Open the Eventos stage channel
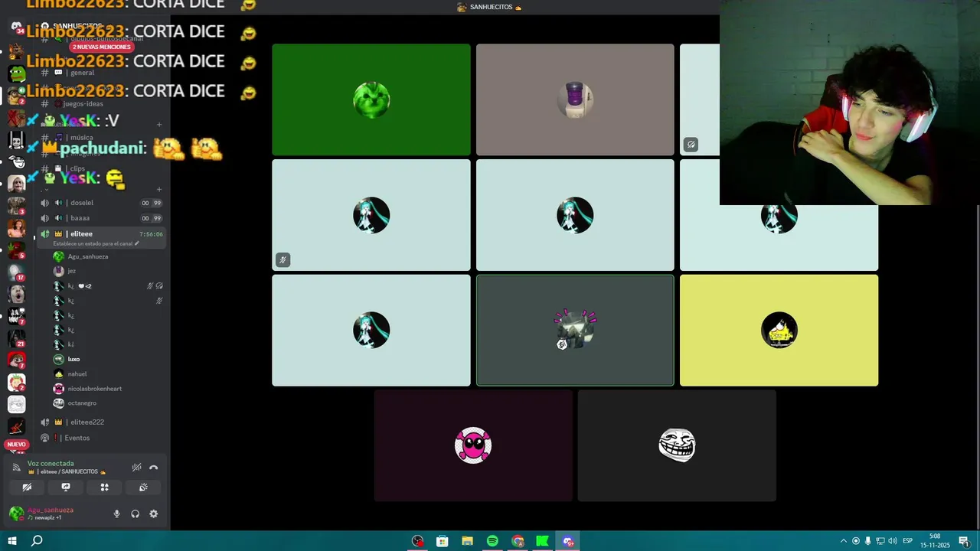Image resolution: width=980 pixels, height=551 pixels. 101,438
